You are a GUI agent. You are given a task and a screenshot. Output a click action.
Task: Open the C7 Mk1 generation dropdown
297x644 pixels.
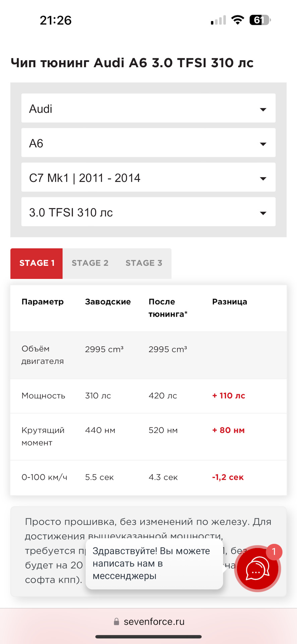[x=148, y=177]
